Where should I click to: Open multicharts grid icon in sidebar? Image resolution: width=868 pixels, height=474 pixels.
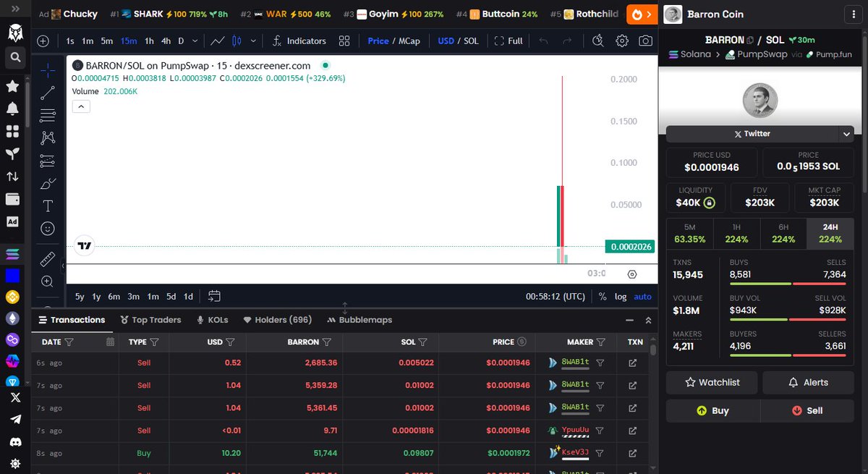click(x=12, y=131)
